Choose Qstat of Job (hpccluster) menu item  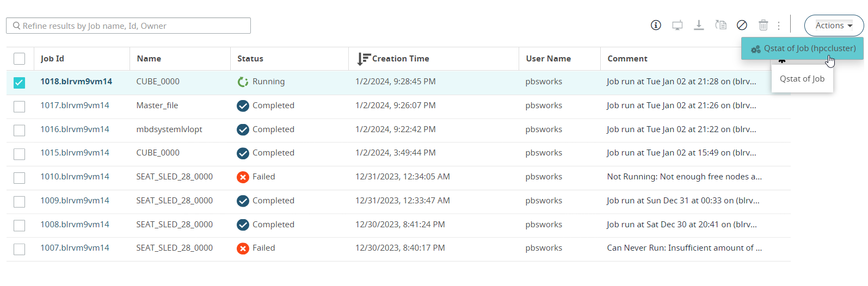(803, 48)
